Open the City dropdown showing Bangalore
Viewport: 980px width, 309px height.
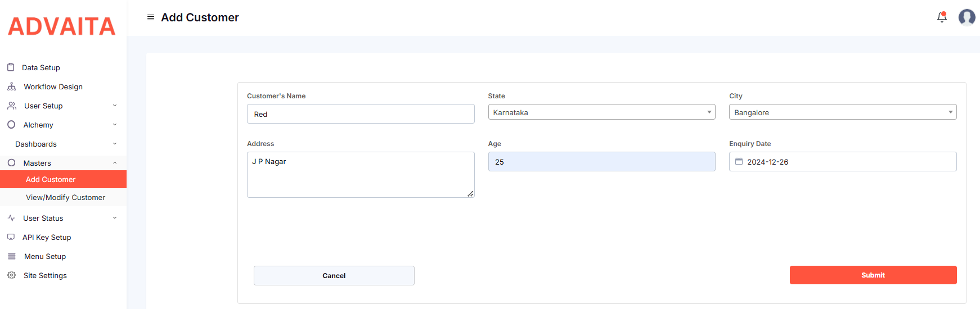coord(842,112)
